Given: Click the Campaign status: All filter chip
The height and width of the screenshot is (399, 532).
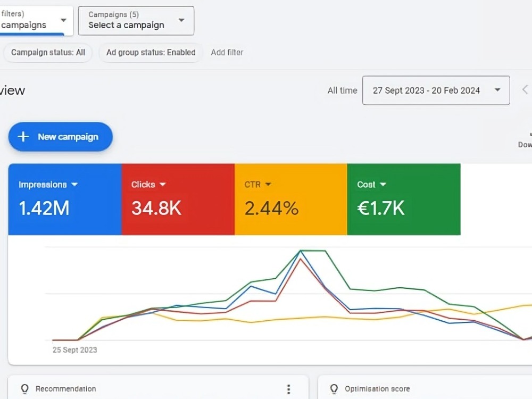Looking at the screenshot, I should [x=48, y=53].
